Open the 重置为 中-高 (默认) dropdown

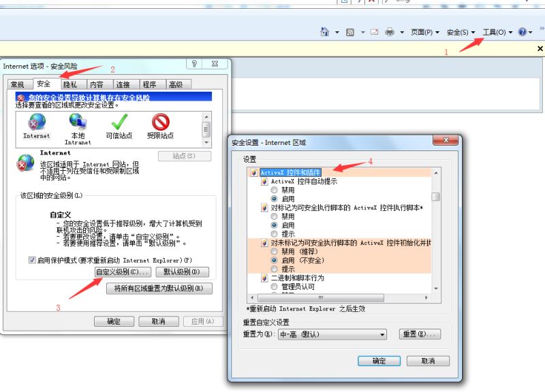[x=332, y=334]
